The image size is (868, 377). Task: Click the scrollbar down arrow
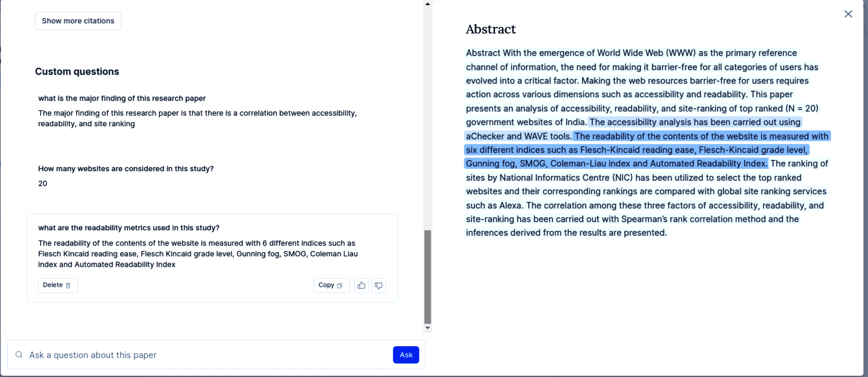(427, 328)
